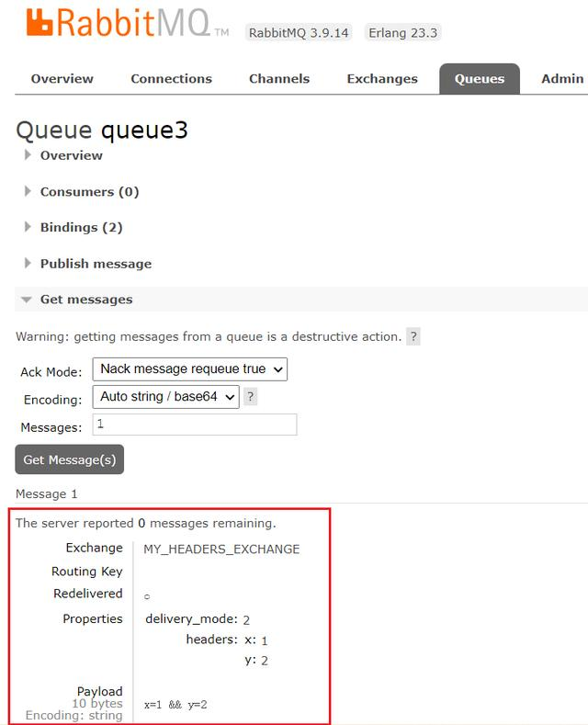Select the Queues tab

click(x=480, y=79)
